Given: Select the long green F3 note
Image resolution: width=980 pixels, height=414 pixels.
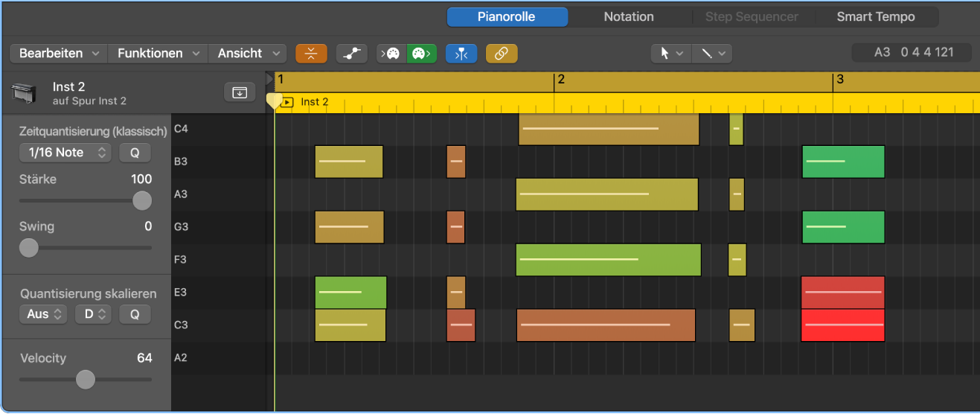Looking at the screenshot, I should click(x=609, y=260).
